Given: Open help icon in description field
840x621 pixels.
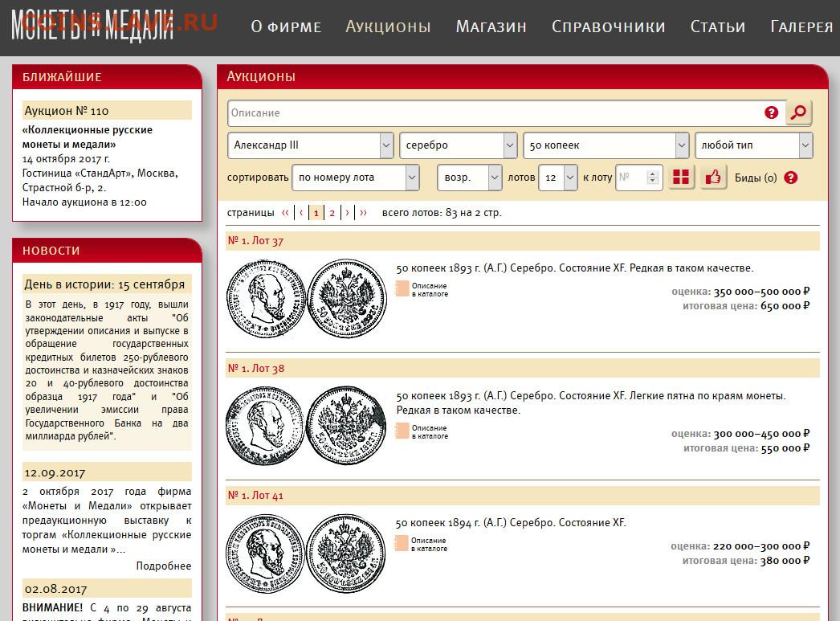Looking at the screenshot, I should pos(771,112).
